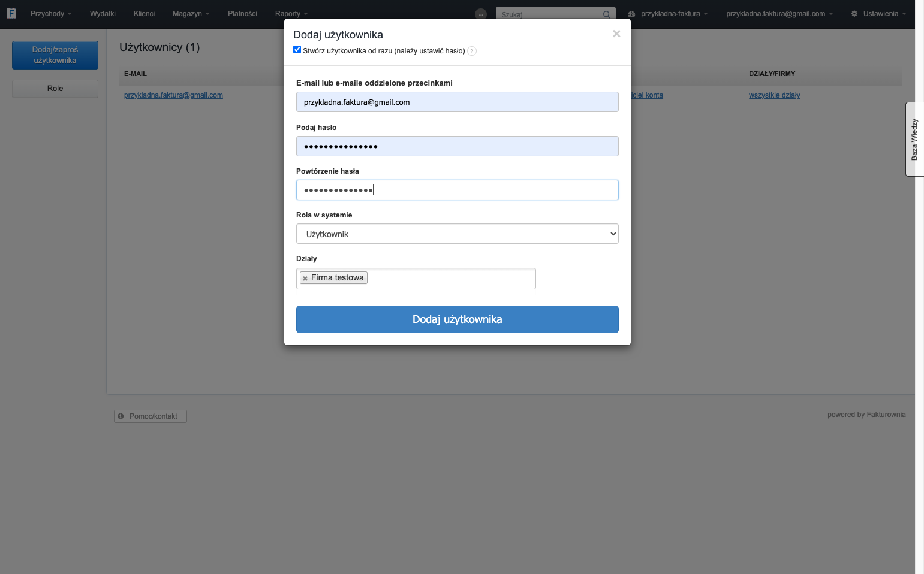
Task: Click the Użytkownicy (1) heading
Action: [x=159, y=47]
